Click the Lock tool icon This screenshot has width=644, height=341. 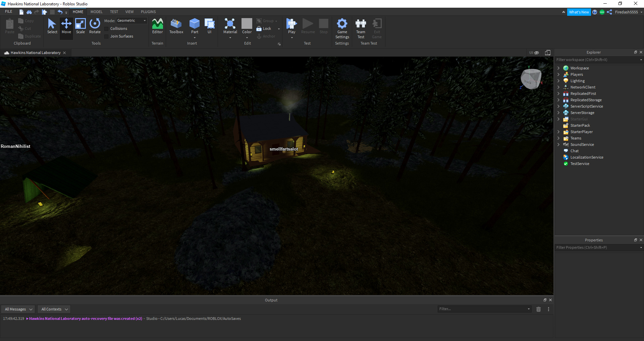259,29
